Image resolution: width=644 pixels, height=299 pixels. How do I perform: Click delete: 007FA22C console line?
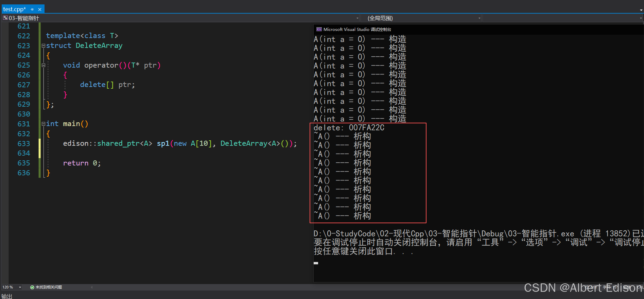(349, 128)
